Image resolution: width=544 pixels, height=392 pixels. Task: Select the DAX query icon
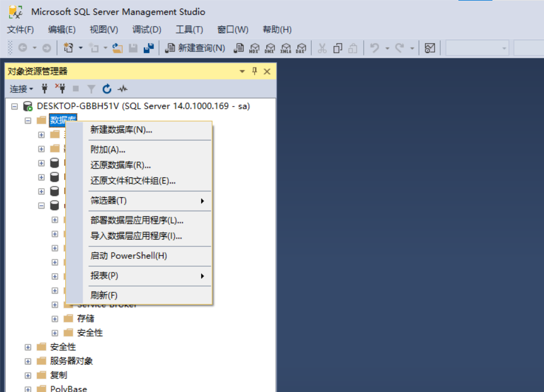[301, 48]
